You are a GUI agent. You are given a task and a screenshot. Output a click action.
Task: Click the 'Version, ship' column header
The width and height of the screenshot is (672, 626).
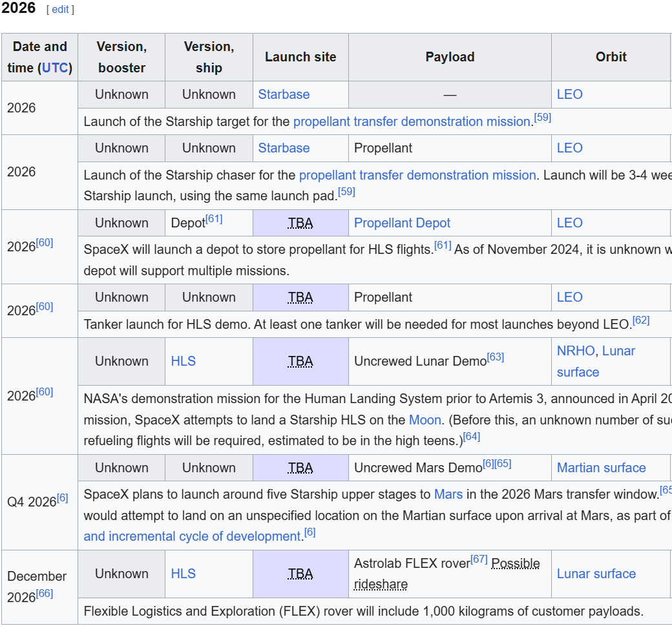209,57
